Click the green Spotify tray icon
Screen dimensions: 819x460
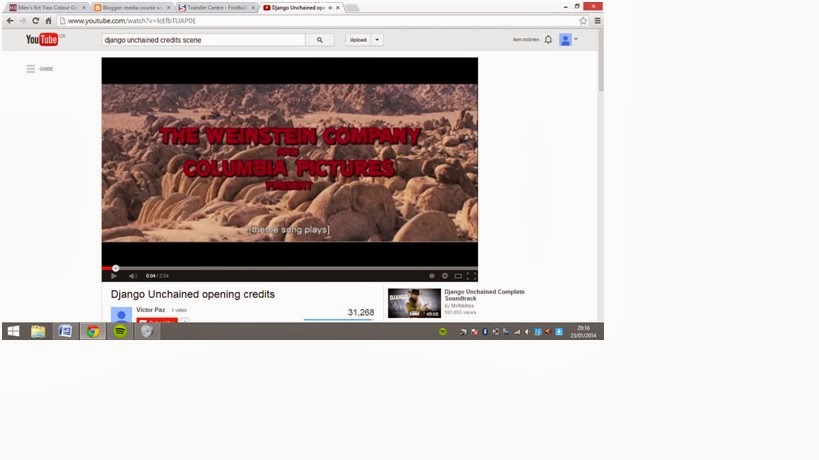(x=443, y=332)
